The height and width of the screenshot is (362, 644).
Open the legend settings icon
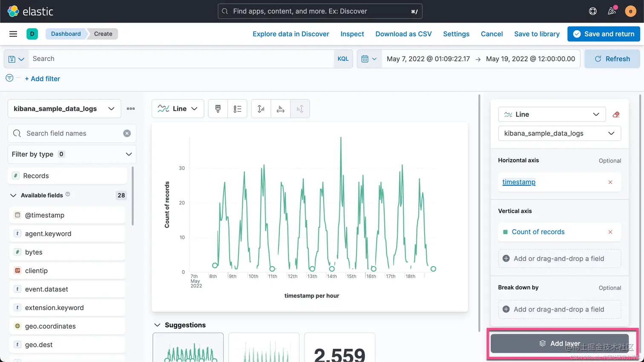(238, 109)
